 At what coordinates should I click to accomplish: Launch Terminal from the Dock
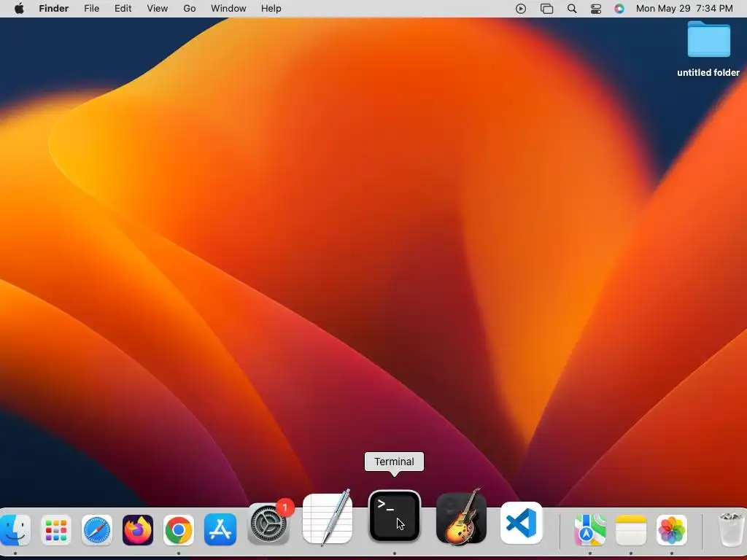395,516
